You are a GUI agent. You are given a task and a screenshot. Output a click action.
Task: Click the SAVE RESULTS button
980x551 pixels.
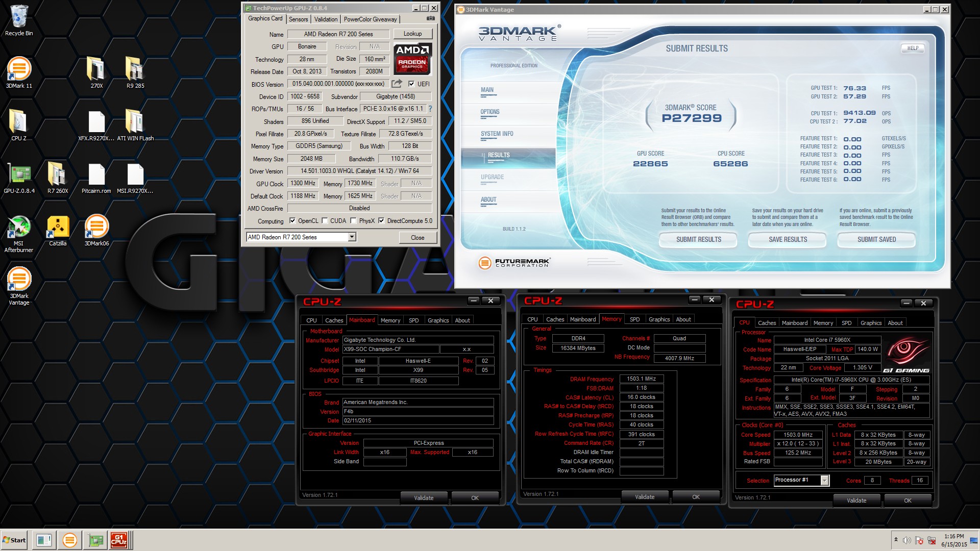click(788, 240)
